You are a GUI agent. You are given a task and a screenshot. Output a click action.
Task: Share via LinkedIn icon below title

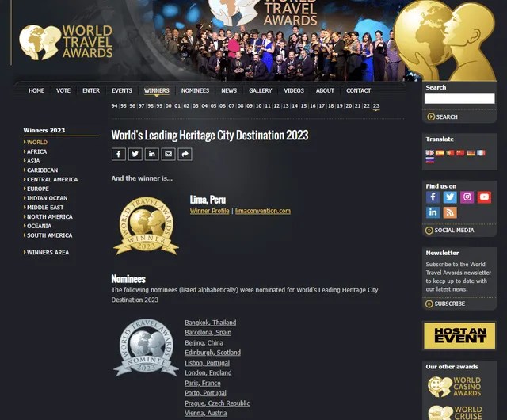pyautogui.click(x=151, y=154)
